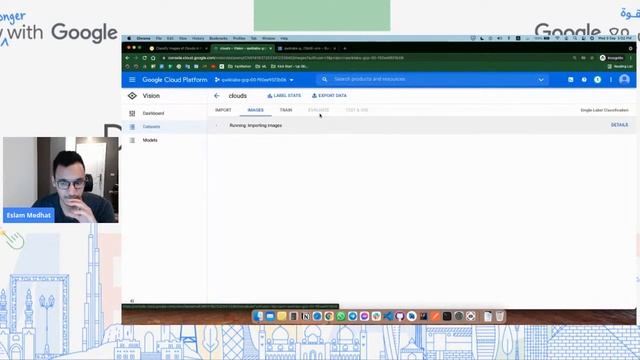This screenshot has width=640, height=360.
Task: Select the third Chrome tab
Action: coord(307,48)
